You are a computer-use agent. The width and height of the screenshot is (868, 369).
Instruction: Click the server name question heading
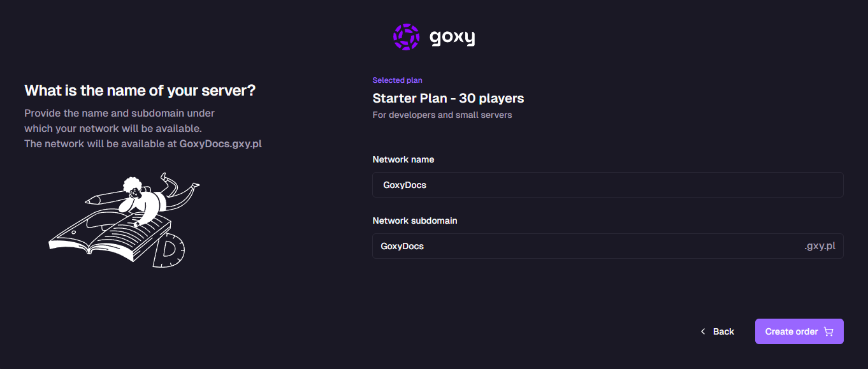point(140,90)
